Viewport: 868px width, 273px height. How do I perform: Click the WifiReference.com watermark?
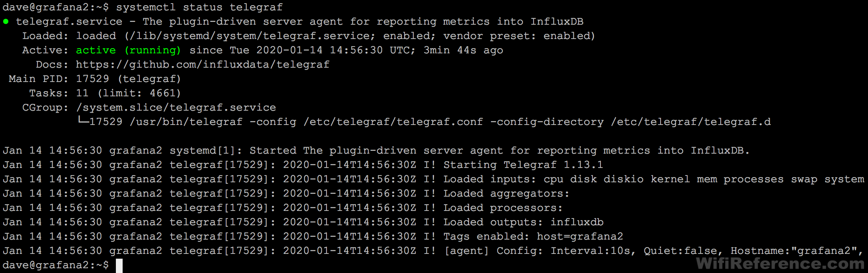pyautogui.click(x=780, y=263)
